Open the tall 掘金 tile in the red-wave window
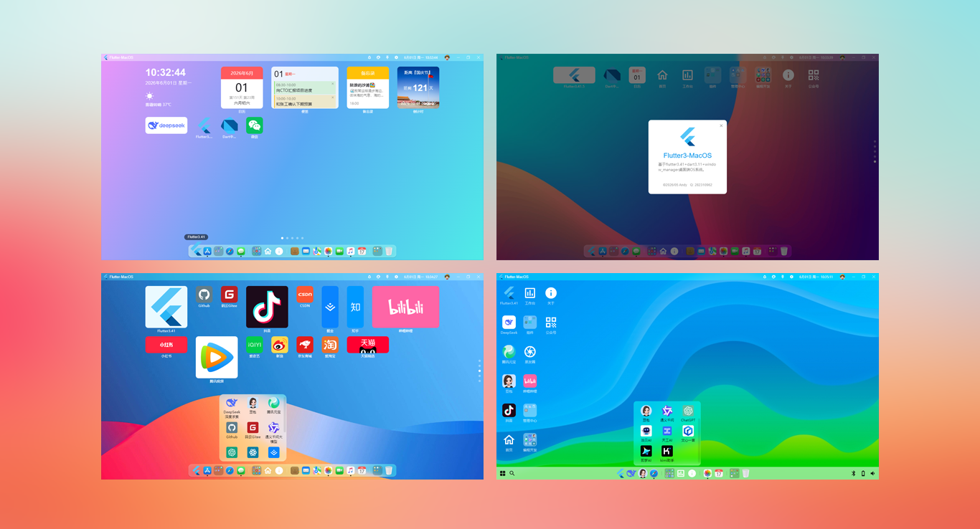Viewport: 980px width, 529px height. pyautogui.click(x=330, y=307)
